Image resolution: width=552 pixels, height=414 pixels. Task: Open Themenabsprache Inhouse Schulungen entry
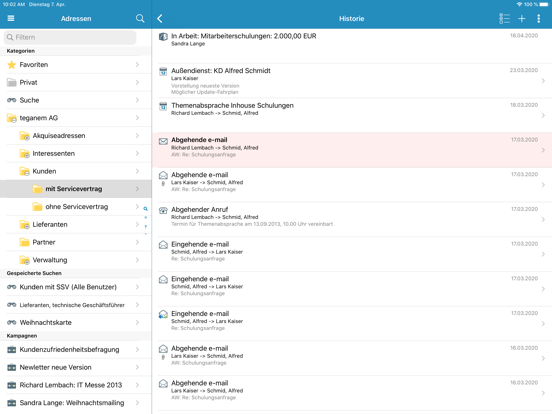352,115
